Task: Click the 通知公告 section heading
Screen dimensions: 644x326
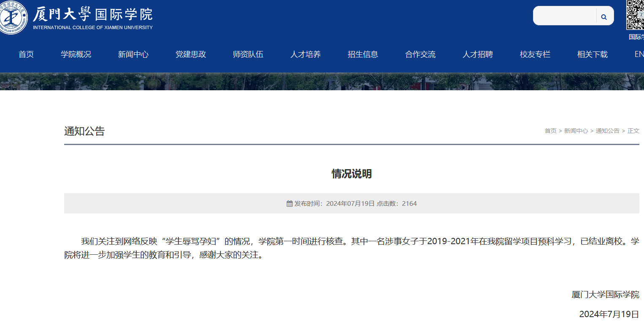Action: (84, 131)
